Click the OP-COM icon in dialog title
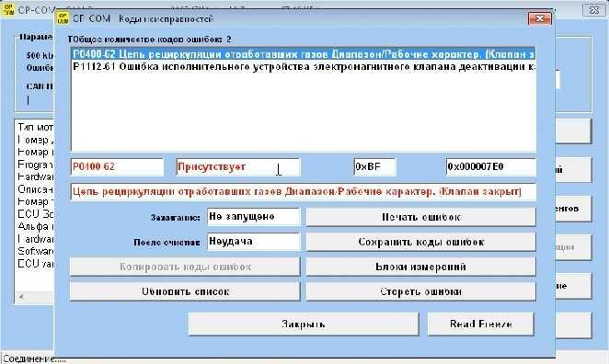609x364 pixels. (63, 17)
